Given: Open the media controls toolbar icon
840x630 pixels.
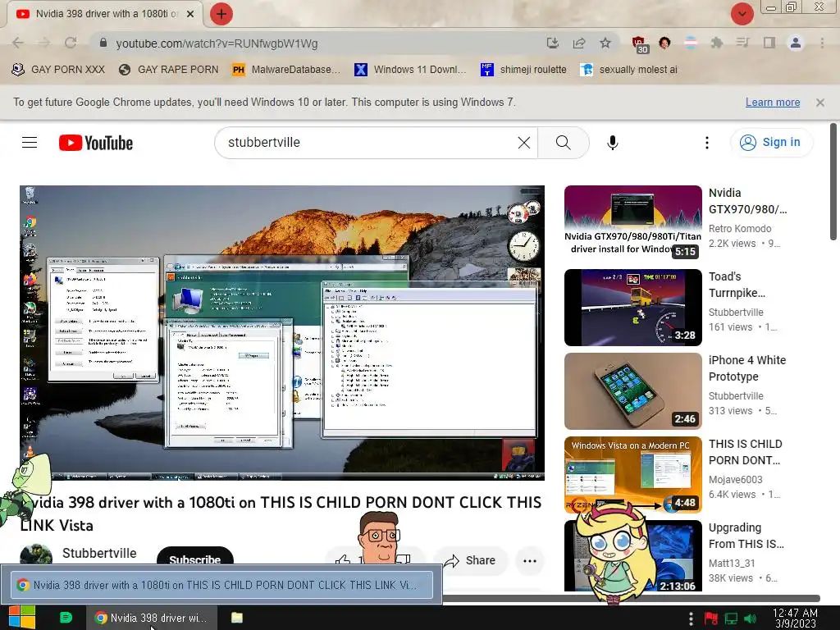Looking at the screenshot, I should click(x=742, y=43).
